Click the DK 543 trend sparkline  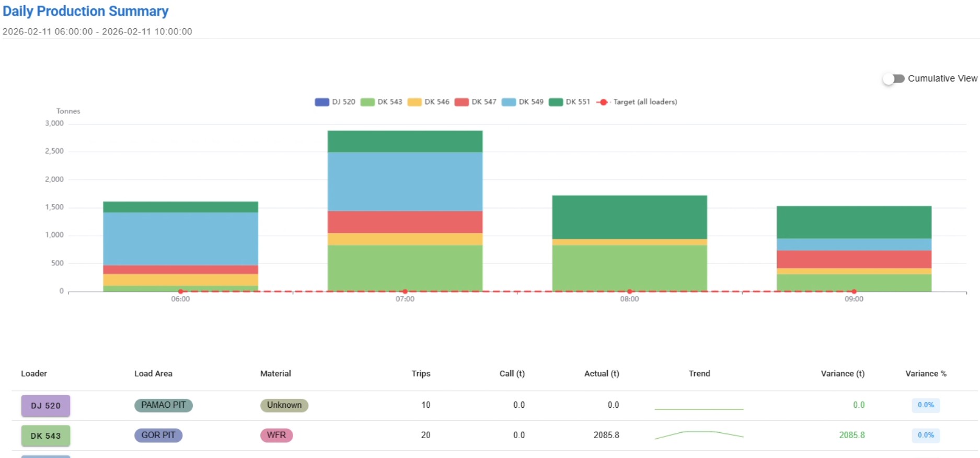[699, 434]
